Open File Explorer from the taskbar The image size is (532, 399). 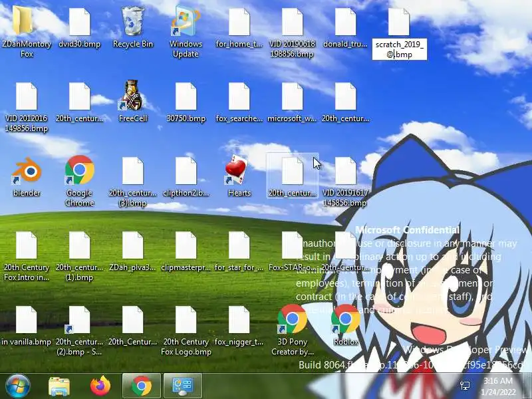59,386
